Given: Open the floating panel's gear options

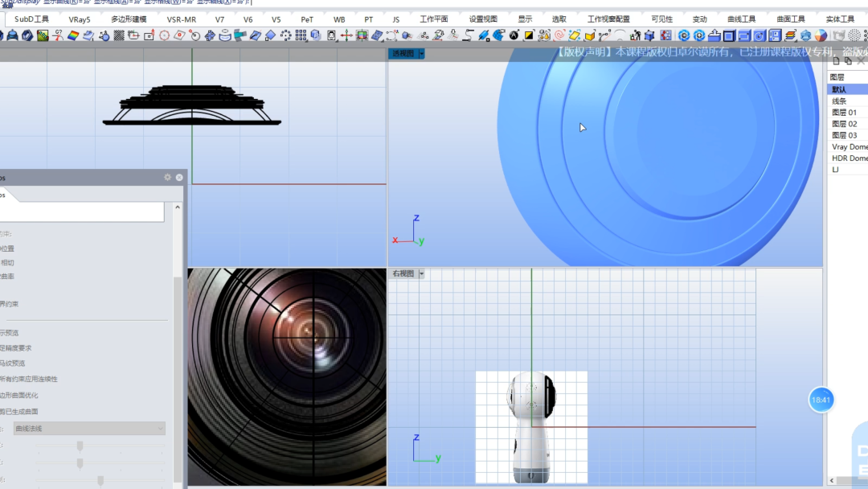Looking at the screenshot, I should [x=168, y=177].
